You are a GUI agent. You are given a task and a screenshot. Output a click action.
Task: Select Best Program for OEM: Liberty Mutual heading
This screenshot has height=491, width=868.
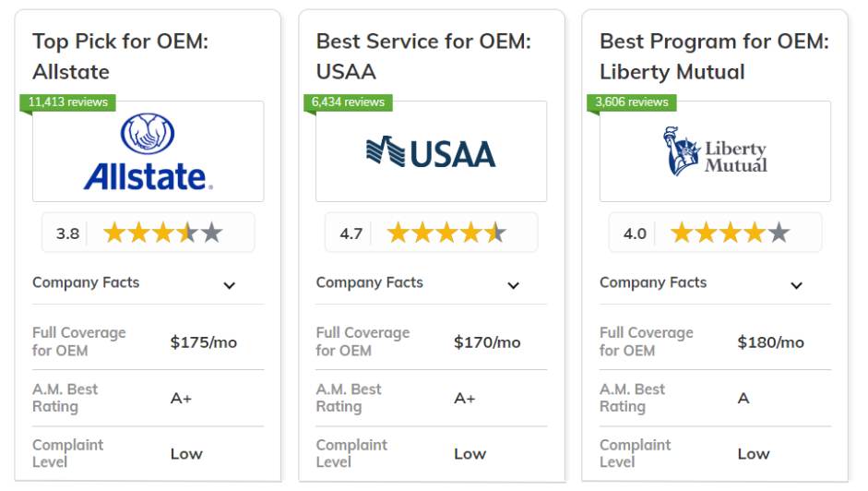[x=715, y=56]
